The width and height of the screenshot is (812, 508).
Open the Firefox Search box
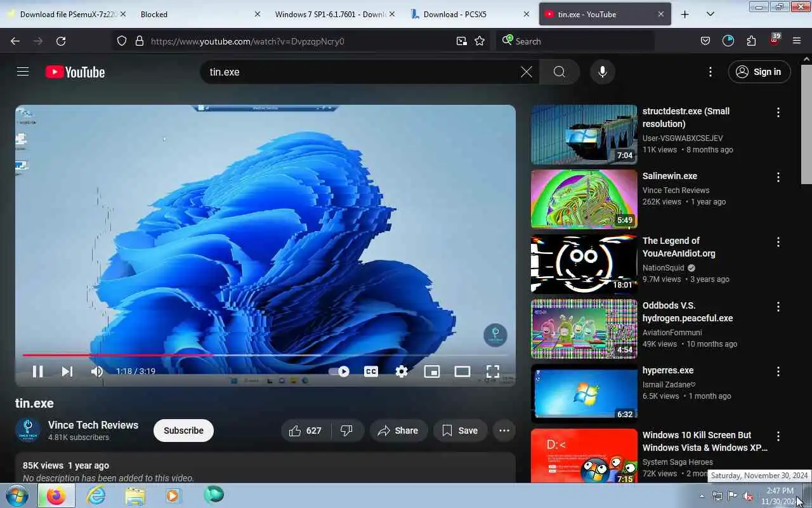tap(575, 41)
